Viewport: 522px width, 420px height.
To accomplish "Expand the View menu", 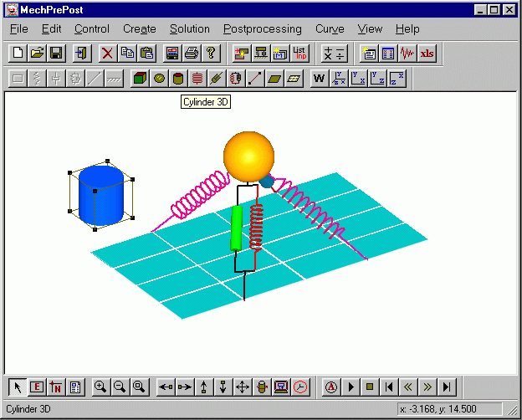I will (370, 28).
